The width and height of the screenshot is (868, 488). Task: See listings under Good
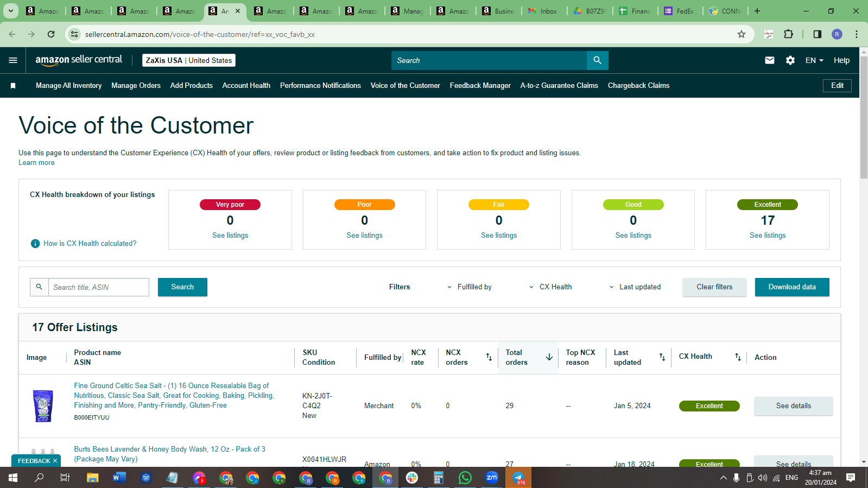633,236
